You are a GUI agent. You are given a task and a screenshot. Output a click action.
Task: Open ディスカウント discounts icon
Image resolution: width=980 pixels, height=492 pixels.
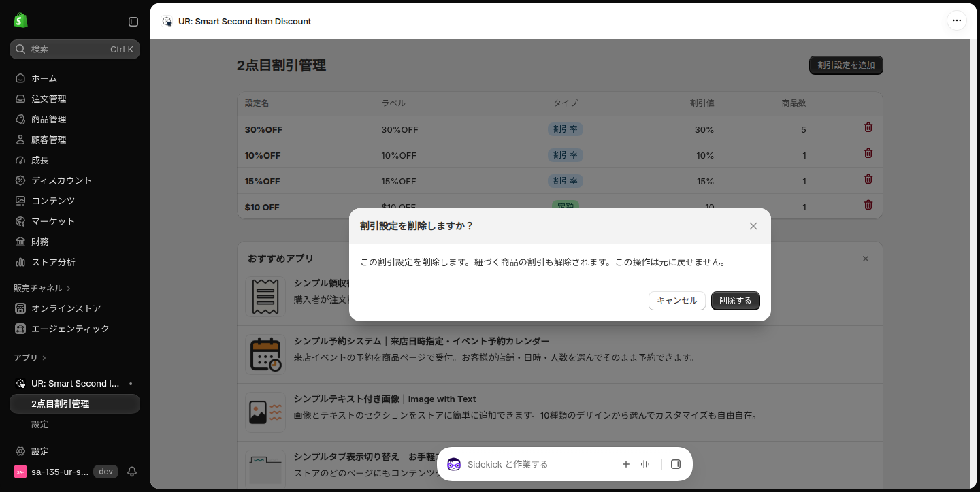coord(20,180)
